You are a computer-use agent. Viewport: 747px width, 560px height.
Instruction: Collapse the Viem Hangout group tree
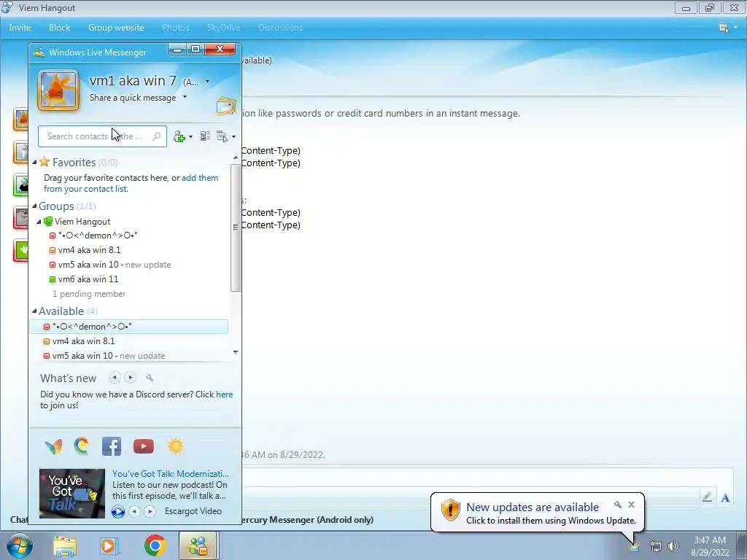(39, 222)
